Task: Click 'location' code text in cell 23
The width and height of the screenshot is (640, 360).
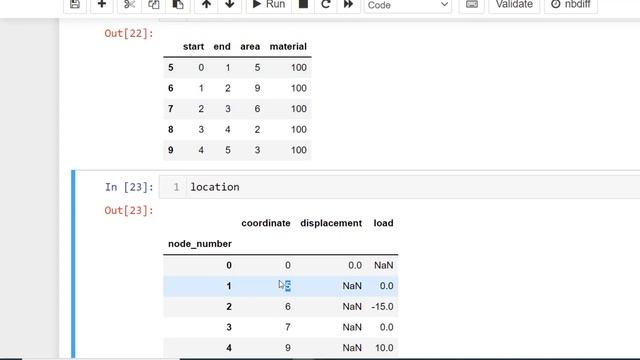Action: (x=215, y=187)
